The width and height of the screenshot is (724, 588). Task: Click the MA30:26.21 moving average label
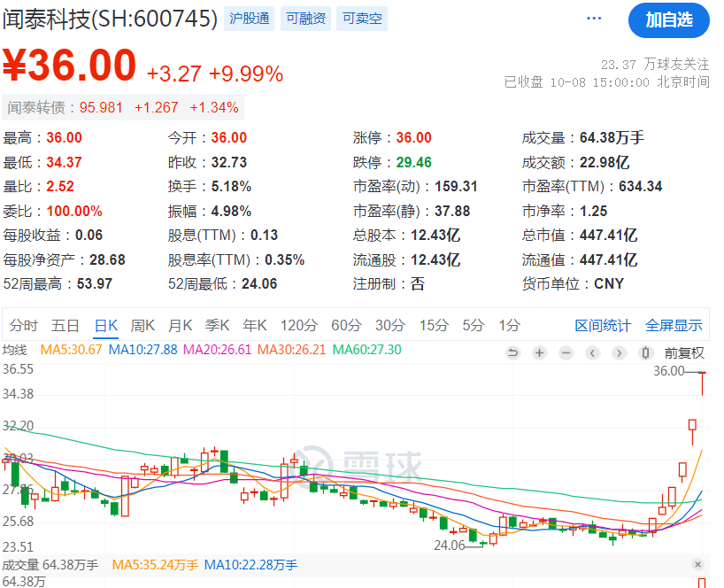coord(292,350)
